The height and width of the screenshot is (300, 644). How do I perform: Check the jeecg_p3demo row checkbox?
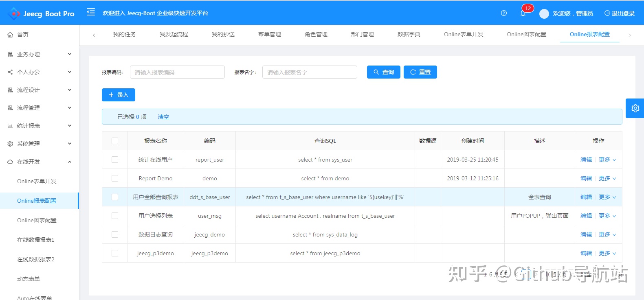pos(115,253)
